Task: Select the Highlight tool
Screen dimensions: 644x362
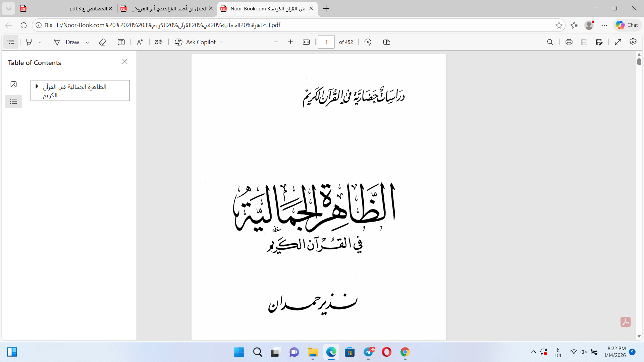Action: (29, 42)
